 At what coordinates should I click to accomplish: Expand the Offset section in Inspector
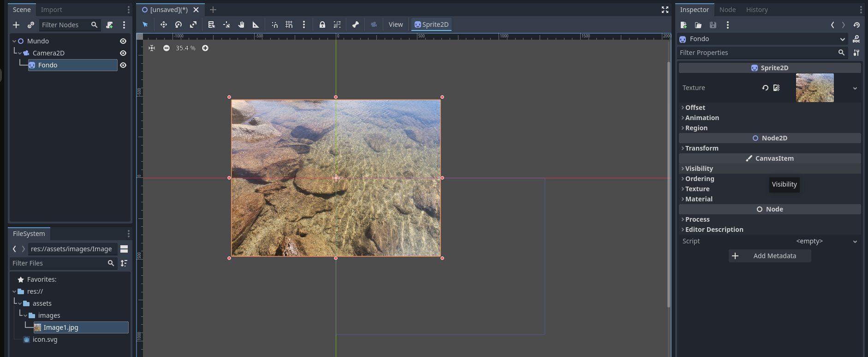pyautogui.click(x=695, y=108)
